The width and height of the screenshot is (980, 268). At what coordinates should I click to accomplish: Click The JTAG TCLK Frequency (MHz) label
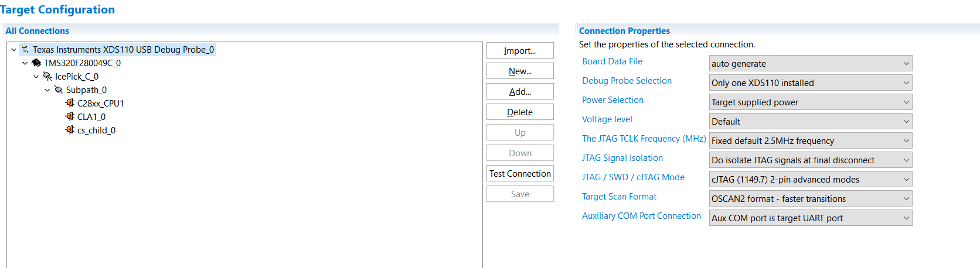pos(644,139)
